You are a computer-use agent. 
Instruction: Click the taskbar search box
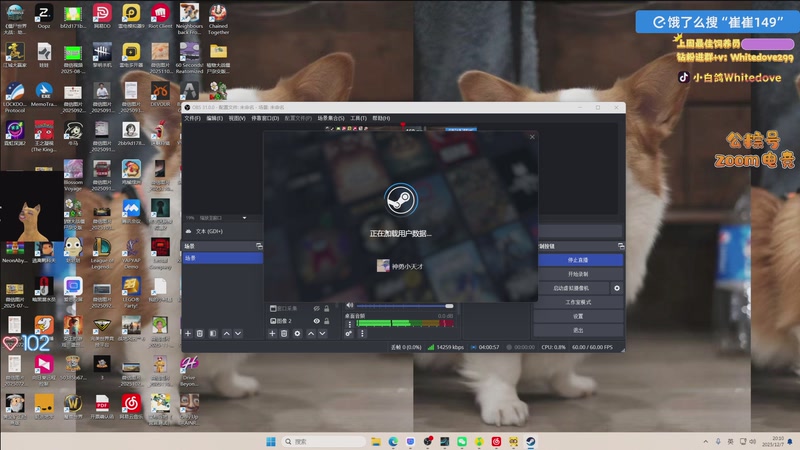pos(323,442)
